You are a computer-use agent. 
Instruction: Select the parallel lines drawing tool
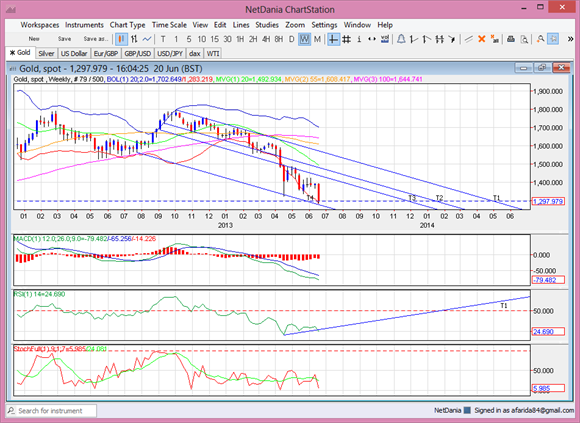tap(469, 39)
